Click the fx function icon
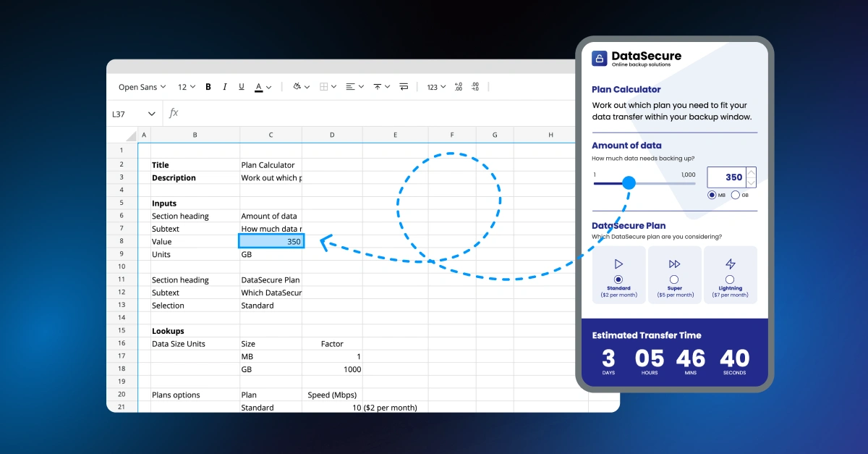 pos(174,114)
